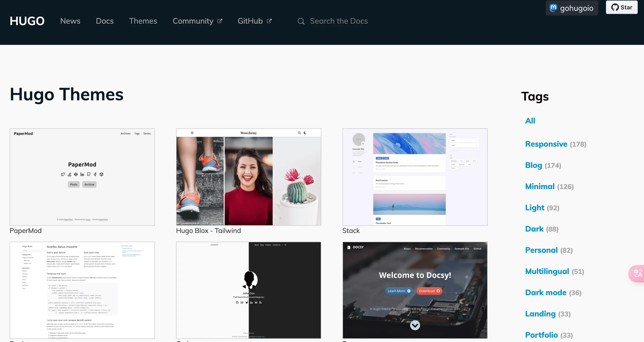The width and height of the screenshot is (644, 342).
Task: Open the GitHub nav link
Action: (x=255, y=21)
